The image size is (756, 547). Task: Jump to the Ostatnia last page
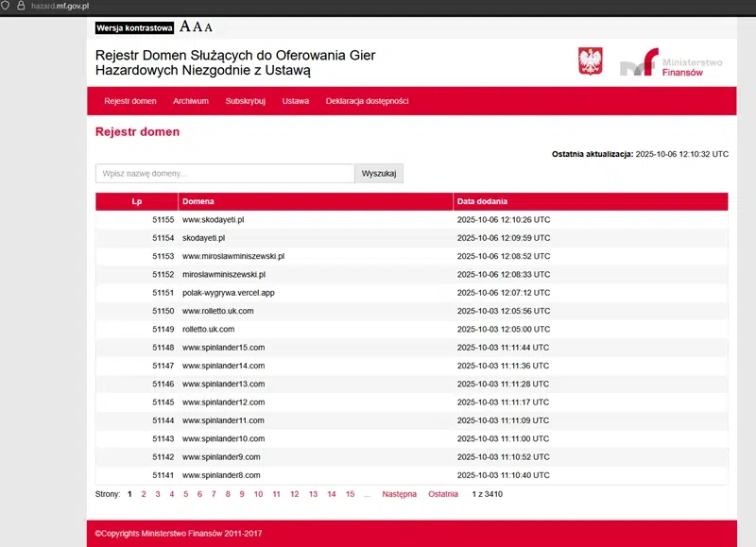[443, 494]
